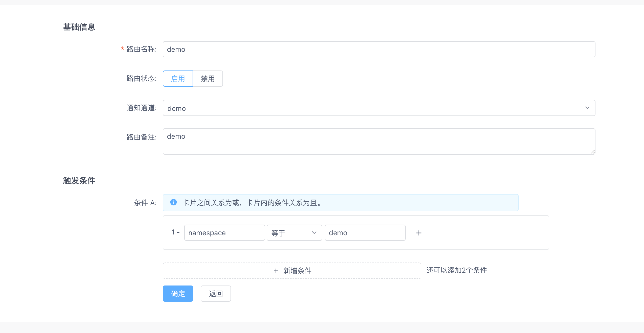Click the info icon in alert banner
Viewport: 644px width, 333px height.
[173, 202]
